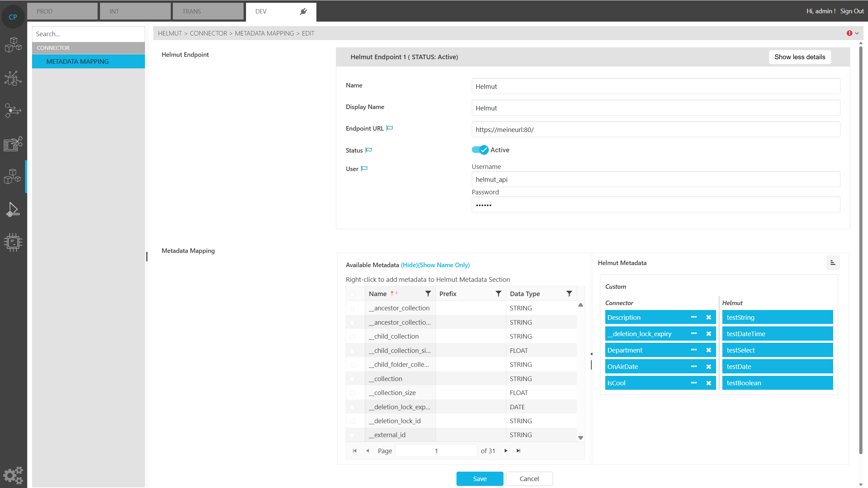Check the __child_collection row checkbox
This screenshot has width=868, height=488.
click(352, 336)
